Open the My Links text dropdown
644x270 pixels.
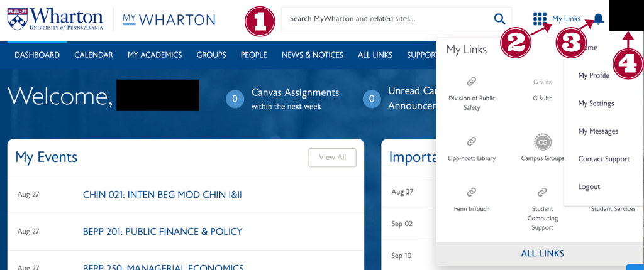point(567,18)
